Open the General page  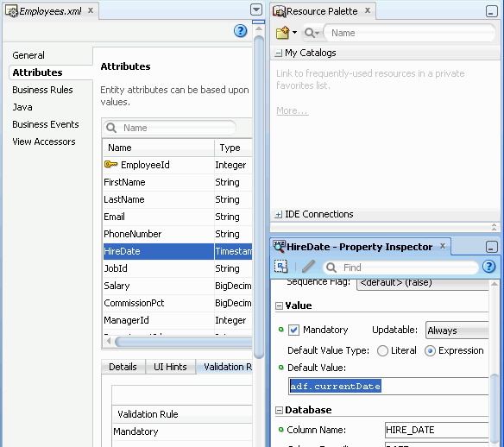(28, 55)
